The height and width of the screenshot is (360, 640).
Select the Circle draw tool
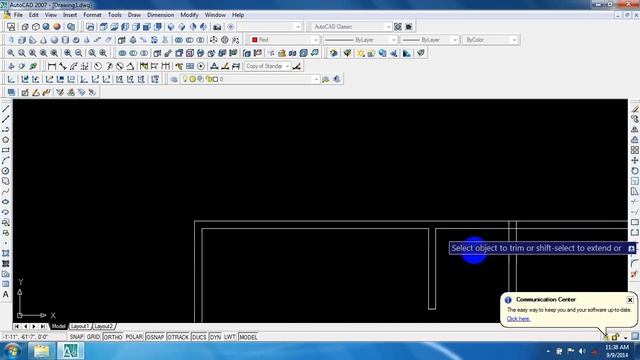coord(6,171)
